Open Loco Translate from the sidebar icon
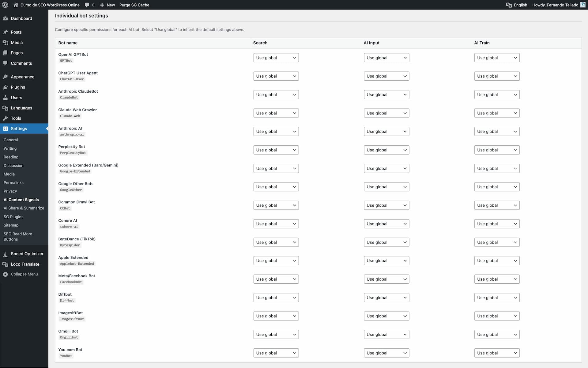The height and width of the screenshot is (368, 588). click(6, 264)
